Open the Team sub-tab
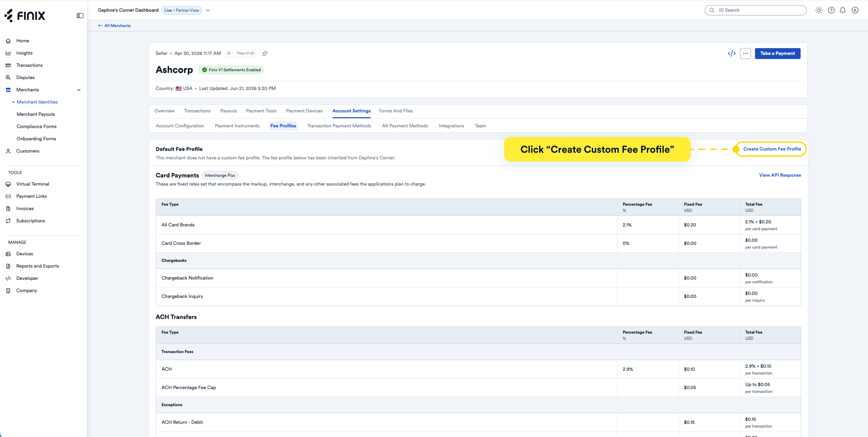868x437 pixels. (480, 126)
